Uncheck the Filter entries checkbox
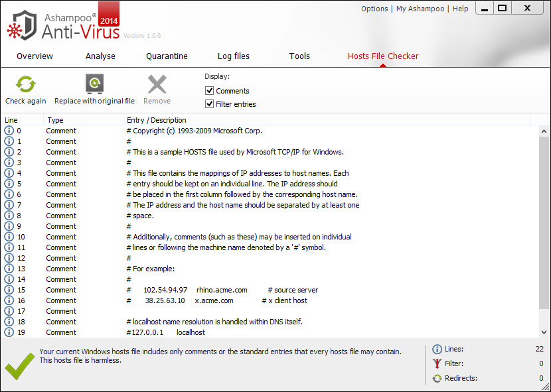This screenshot has height=392, width=551. 209,104
